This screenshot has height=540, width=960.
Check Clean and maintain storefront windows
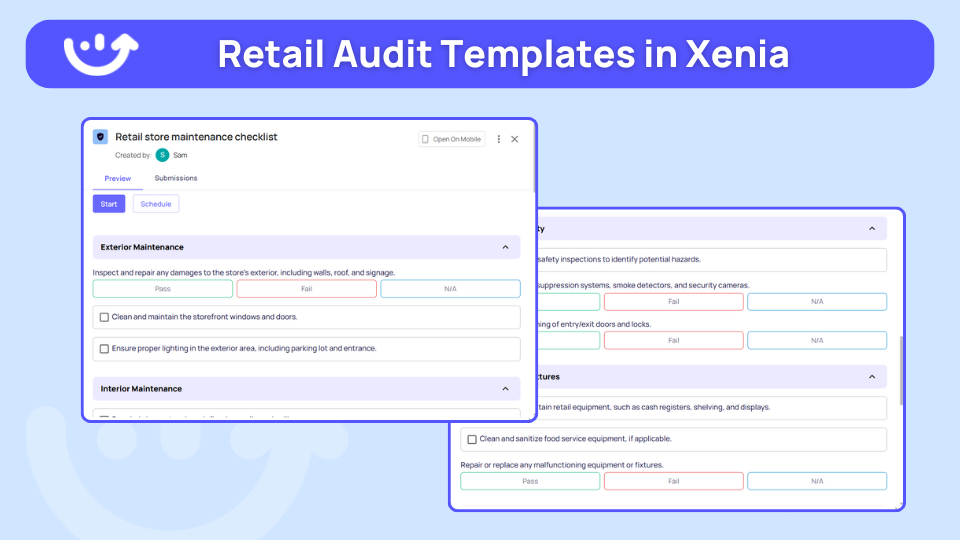104,317
